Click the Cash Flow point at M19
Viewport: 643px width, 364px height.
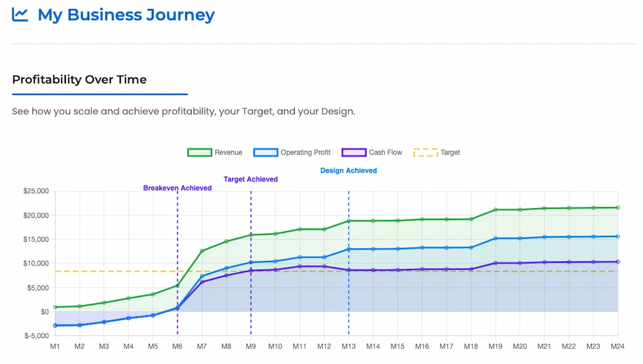point(496,263)
